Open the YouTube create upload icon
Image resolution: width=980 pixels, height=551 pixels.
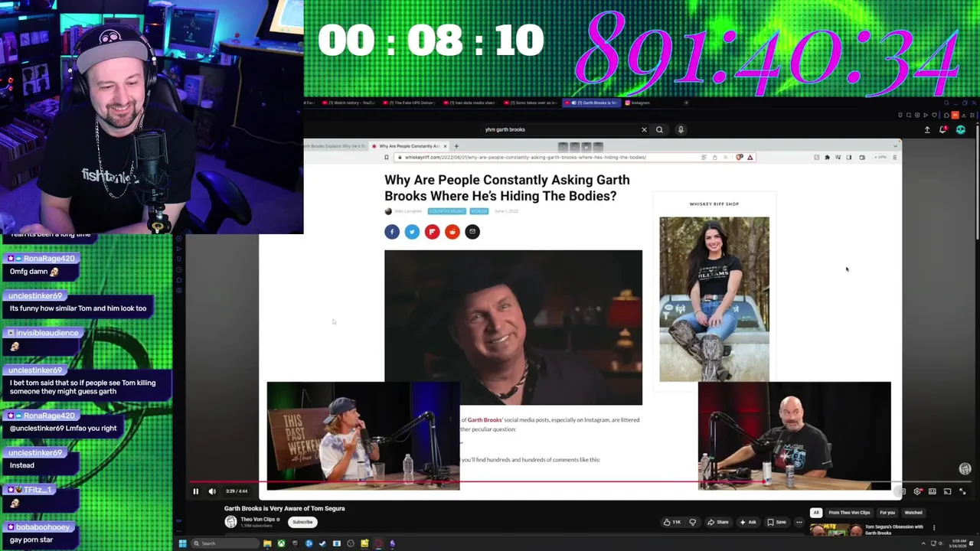click(x=927, y=130)
